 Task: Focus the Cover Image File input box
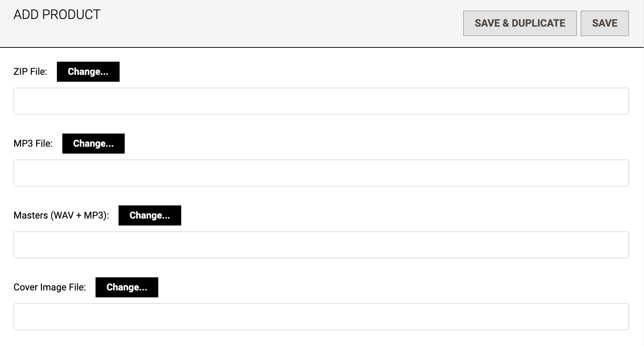321,317
